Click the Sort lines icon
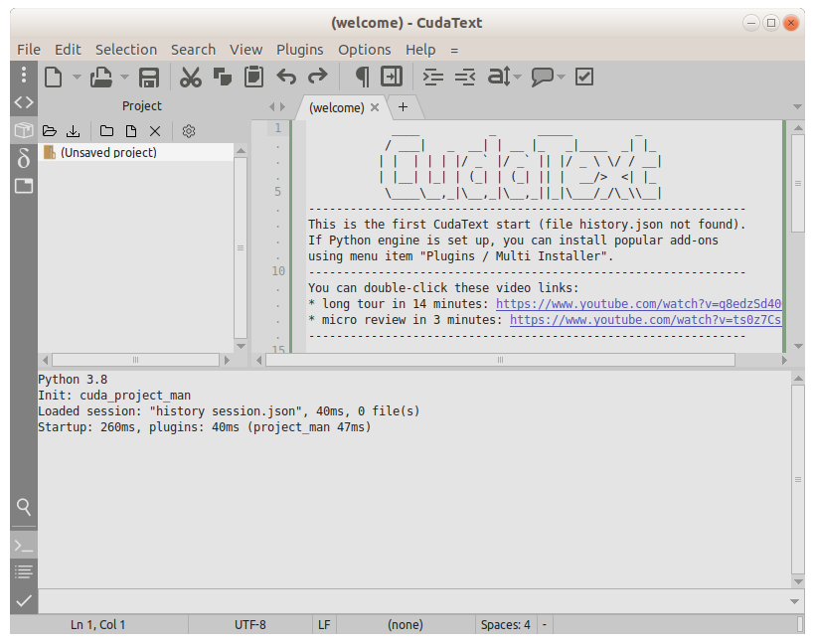 pyautogui.click(x=499, y=77)
